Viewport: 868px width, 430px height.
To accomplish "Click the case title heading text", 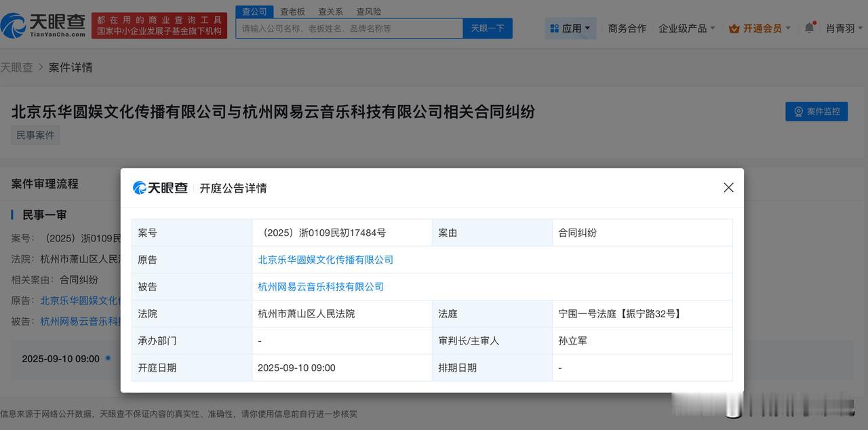I will (x=273, y=111).
